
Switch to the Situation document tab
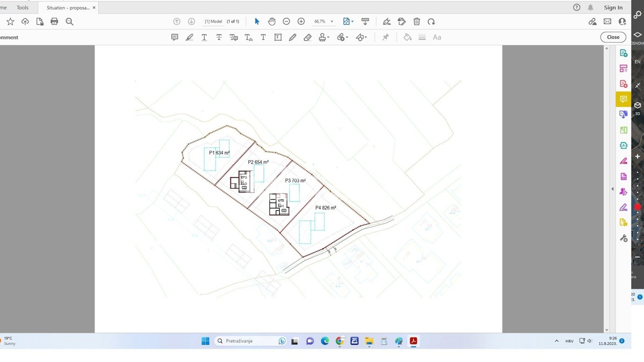pyautogui.click(x=68, y=8)
